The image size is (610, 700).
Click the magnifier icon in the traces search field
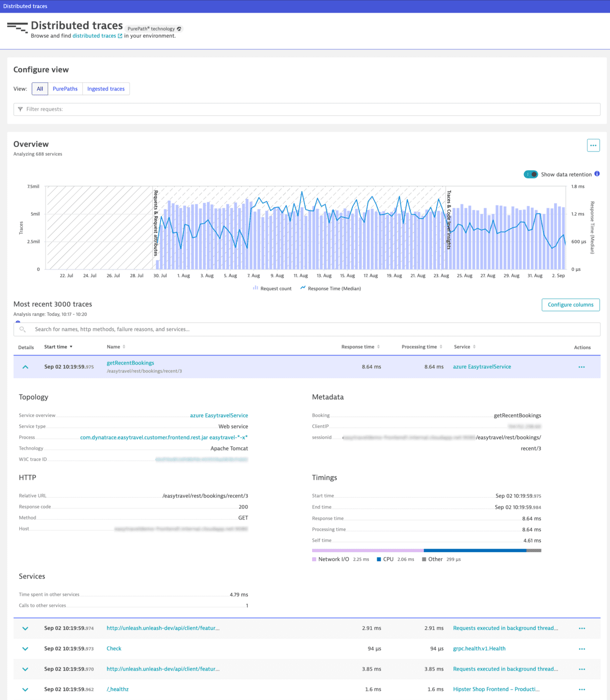click(x=22, y=329)
